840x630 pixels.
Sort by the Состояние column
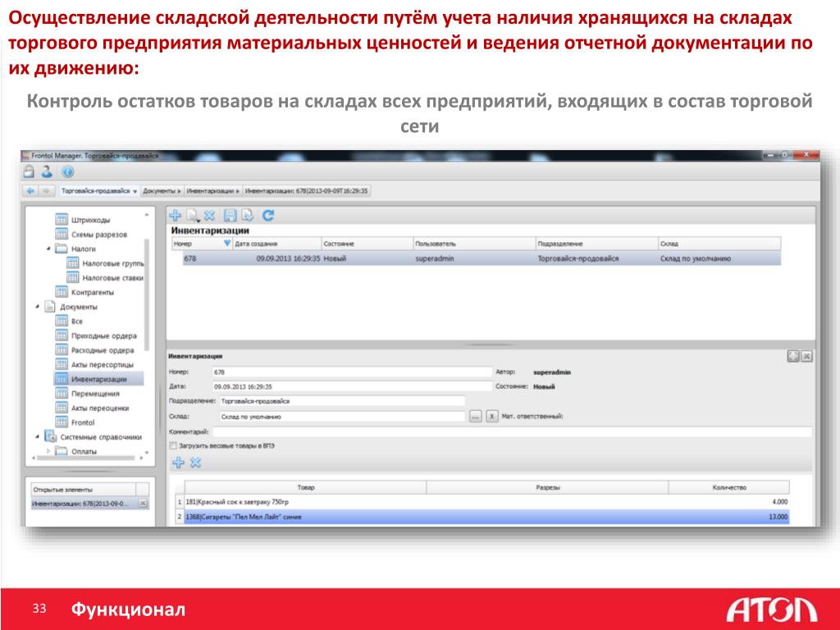point(367,244)
